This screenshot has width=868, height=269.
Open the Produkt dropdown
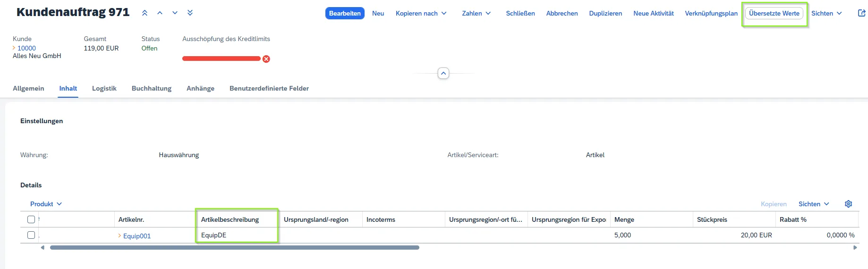tap(46, 204)
